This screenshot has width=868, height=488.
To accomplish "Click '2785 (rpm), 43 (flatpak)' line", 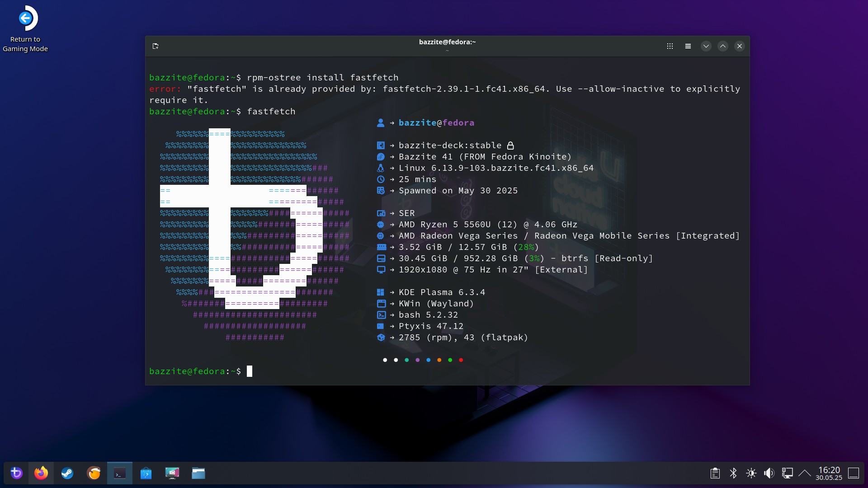I will [463, 338].
